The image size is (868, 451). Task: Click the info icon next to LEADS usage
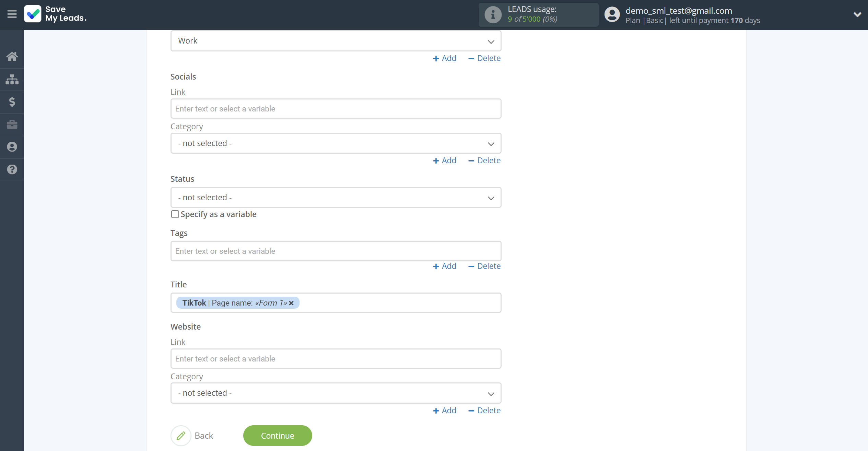pos(492,14)
